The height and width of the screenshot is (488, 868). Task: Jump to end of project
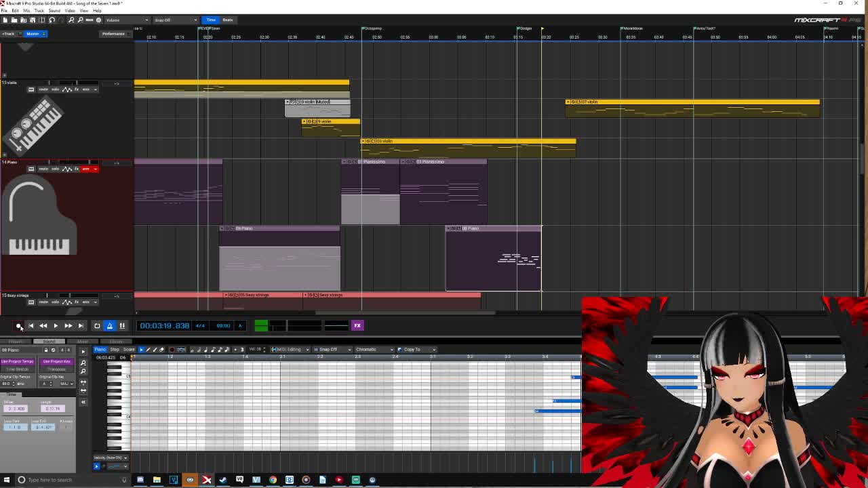80,326
